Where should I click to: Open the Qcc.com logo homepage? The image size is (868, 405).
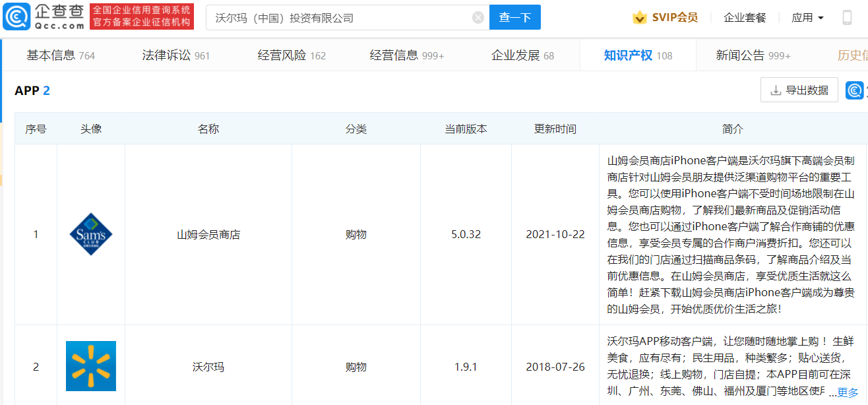click(x=44, y=17)
